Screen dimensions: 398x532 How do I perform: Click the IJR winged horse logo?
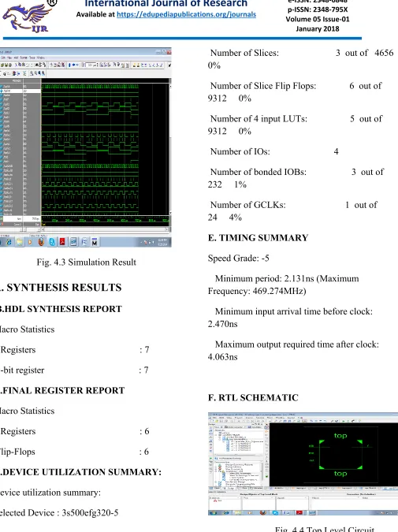click(x=27, y=17)
